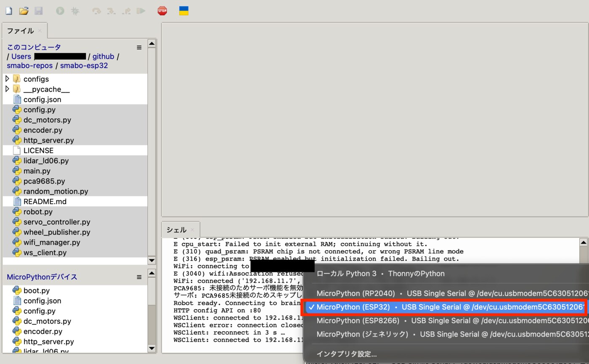Select ws_client.py in the local files
The width and height of the screenshot is (589, 364).
[45, 253]
